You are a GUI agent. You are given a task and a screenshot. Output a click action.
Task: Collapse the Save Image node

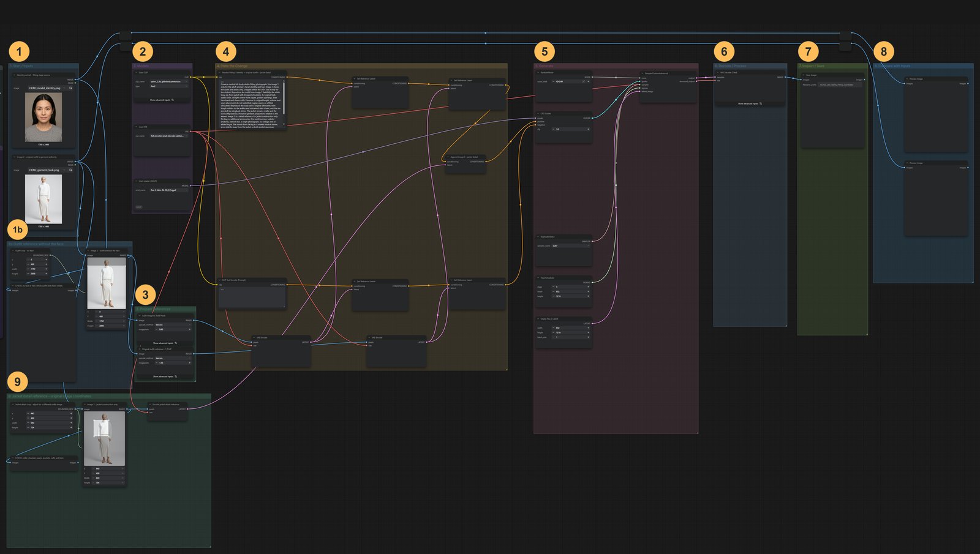pos(804,75)
